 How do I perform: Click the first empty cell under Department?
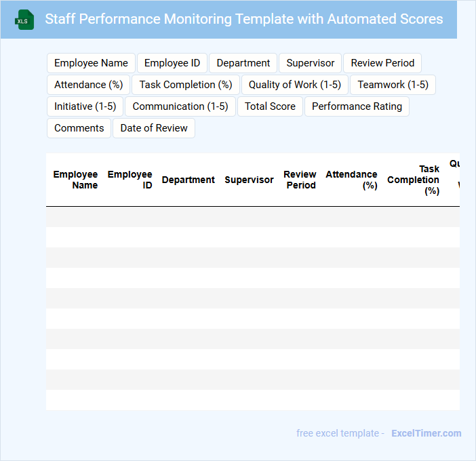point(188,217)
